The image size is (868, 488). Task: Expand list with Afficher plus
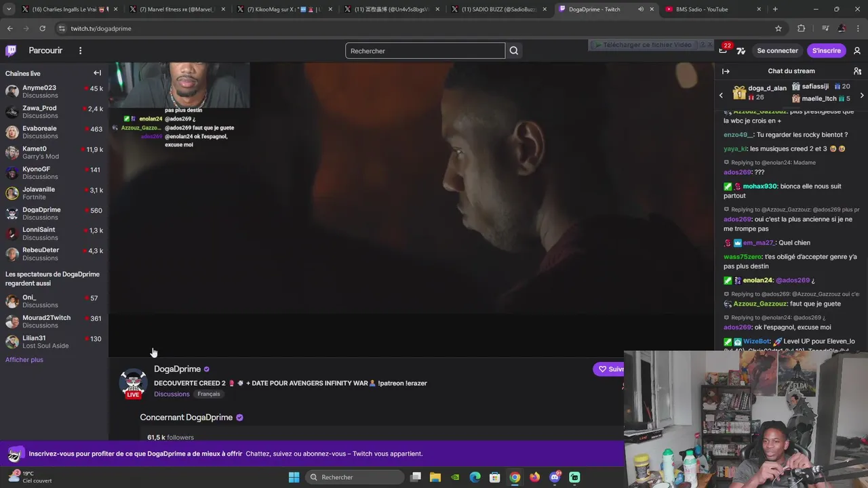point(24,360)
